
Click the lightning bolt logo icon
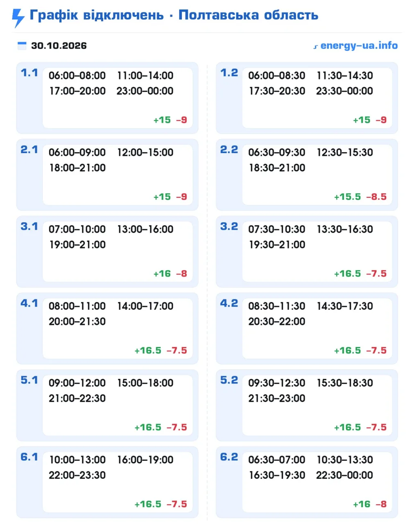coord(18,18)
